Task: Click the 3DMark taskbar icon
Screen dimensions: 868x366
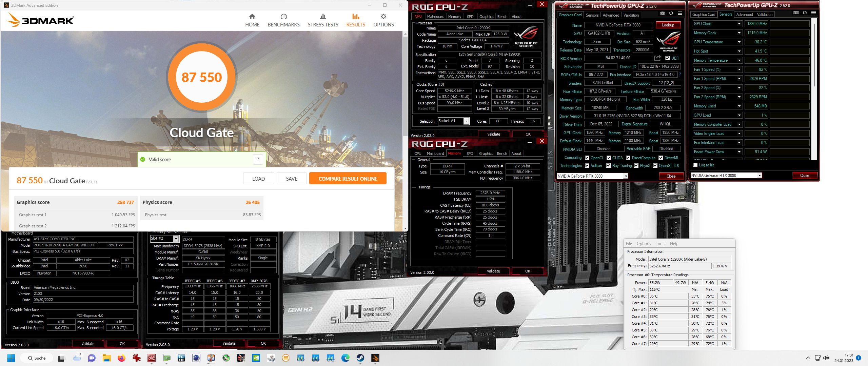Action: (x=375, y=358)
